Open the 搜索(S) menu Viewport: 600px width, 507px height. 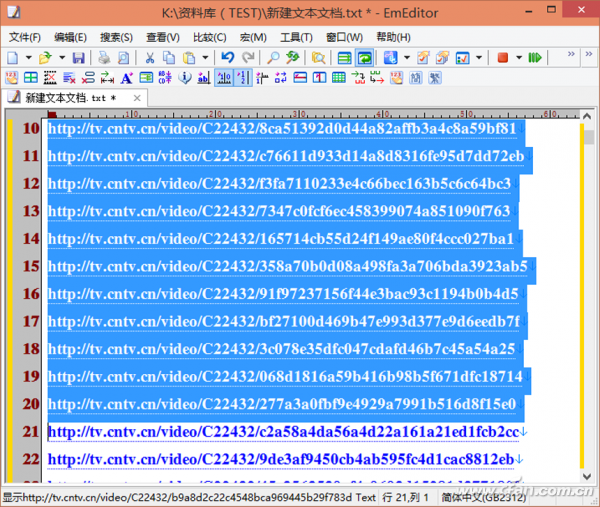(x=116, y=37)
